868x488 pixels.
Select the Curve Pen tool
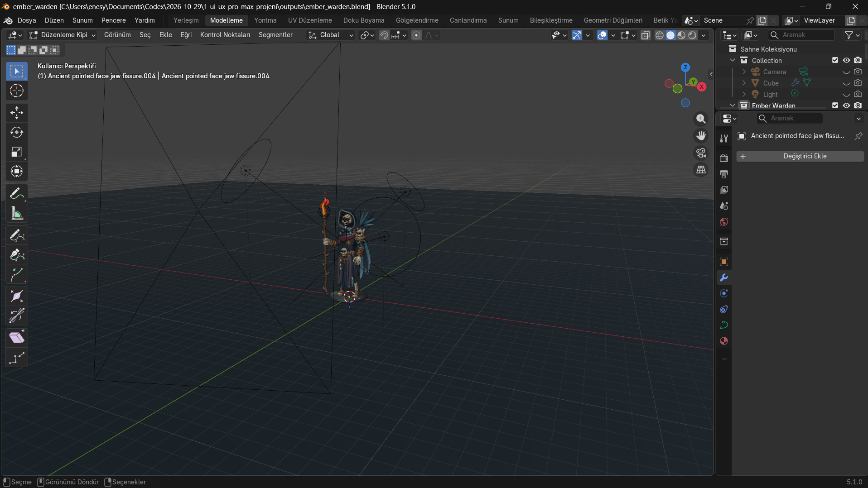click(x=17, y=255)
